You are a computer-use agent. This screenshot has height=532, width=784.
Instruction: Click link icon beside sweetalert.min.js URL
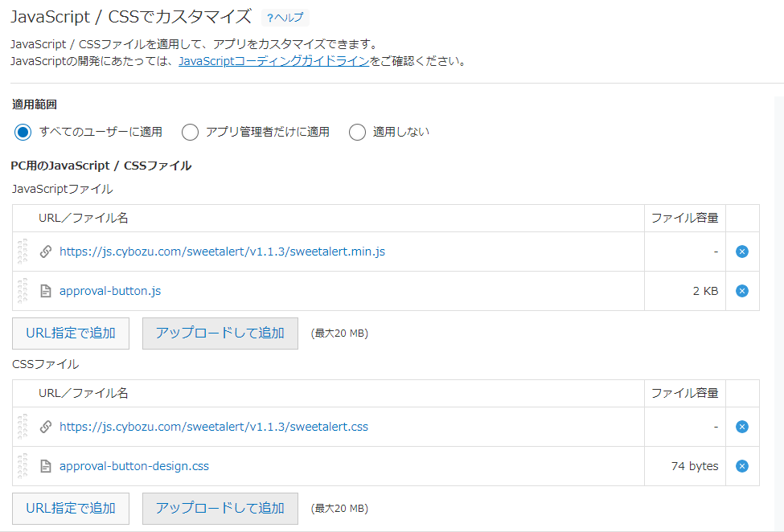tap(46, 252)
